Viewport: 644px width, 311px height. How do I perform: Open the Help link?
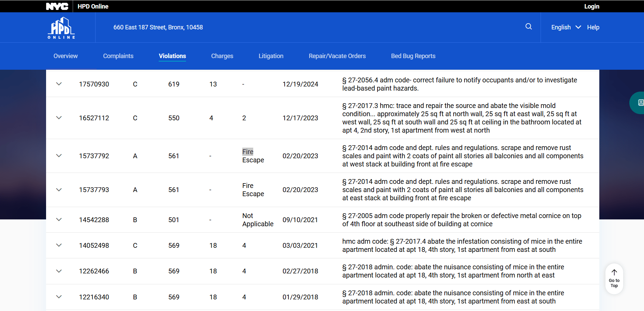click(x=593, y=27)
